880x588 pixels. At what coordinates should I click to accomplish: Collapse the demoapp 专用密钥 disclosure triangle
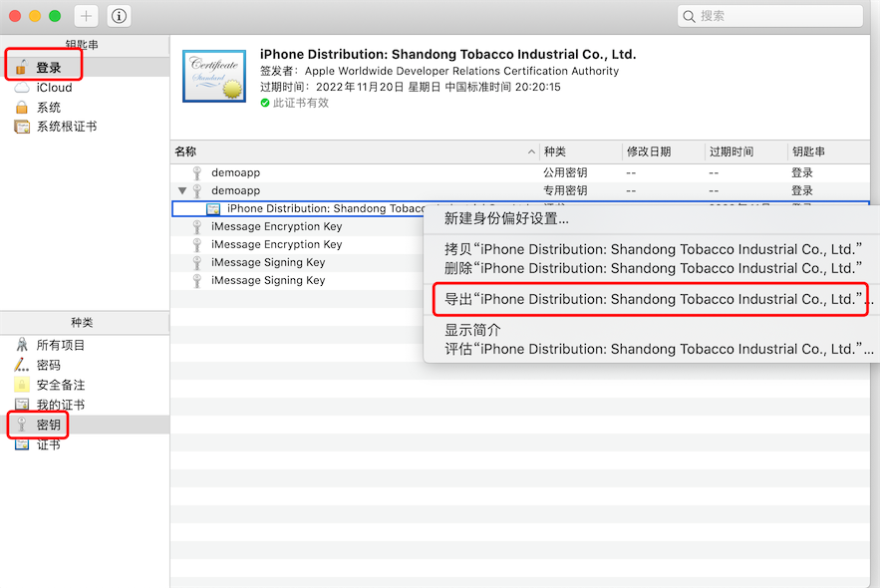point(181,190)
